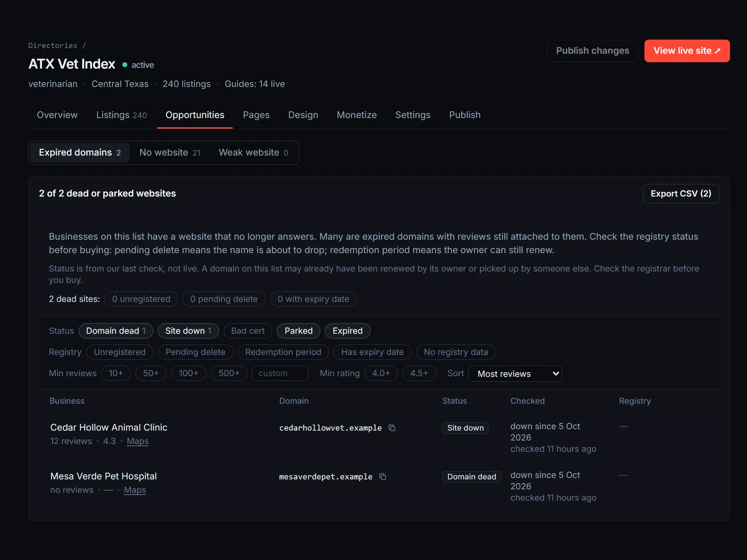Screen dimensions: 747x560
Task: Select the No website sub-tab
Action: [170, 152]
